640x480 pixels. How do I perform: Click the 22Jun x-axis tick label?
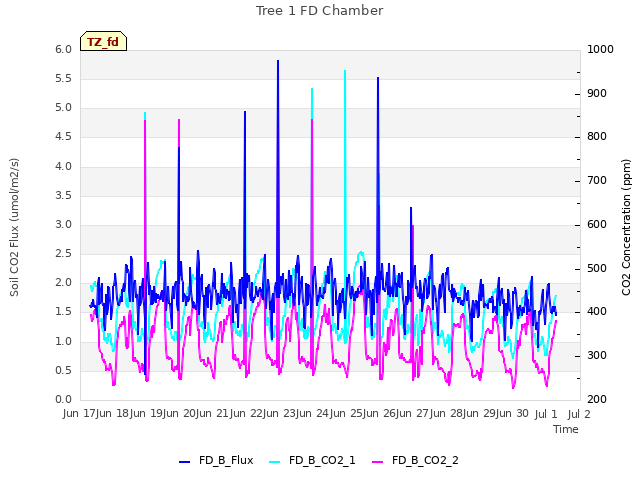click(264, 413)
